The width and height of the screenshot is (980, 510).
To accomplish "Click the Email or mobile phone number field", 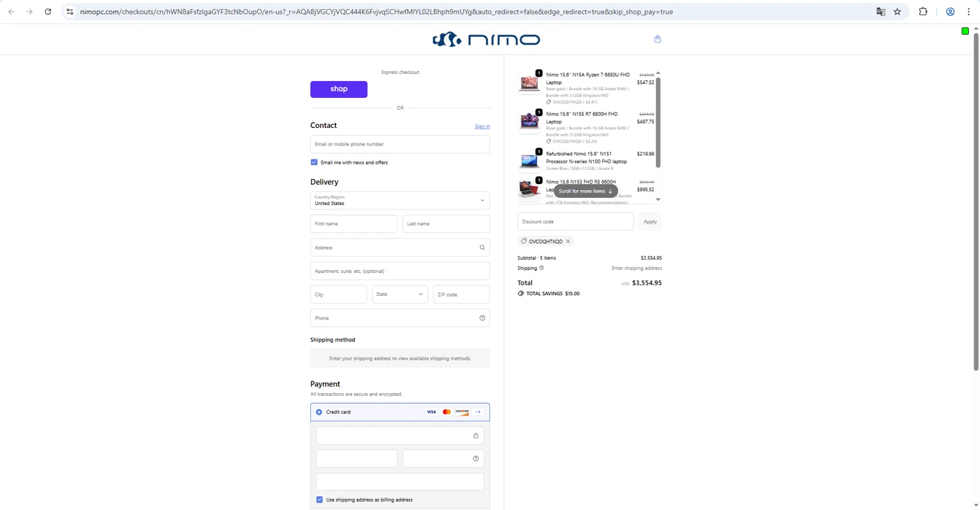I will (x=400, y=144).
